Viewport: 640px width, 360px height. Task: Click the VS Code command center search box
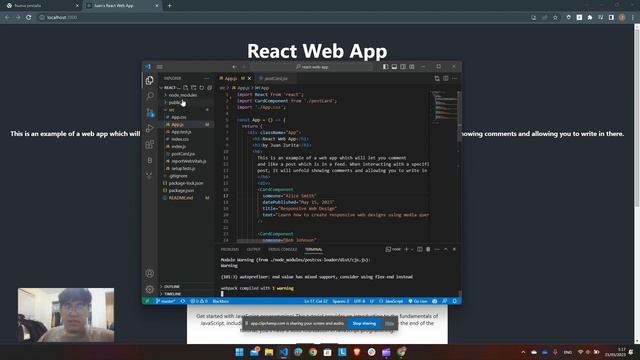(312, 67)
